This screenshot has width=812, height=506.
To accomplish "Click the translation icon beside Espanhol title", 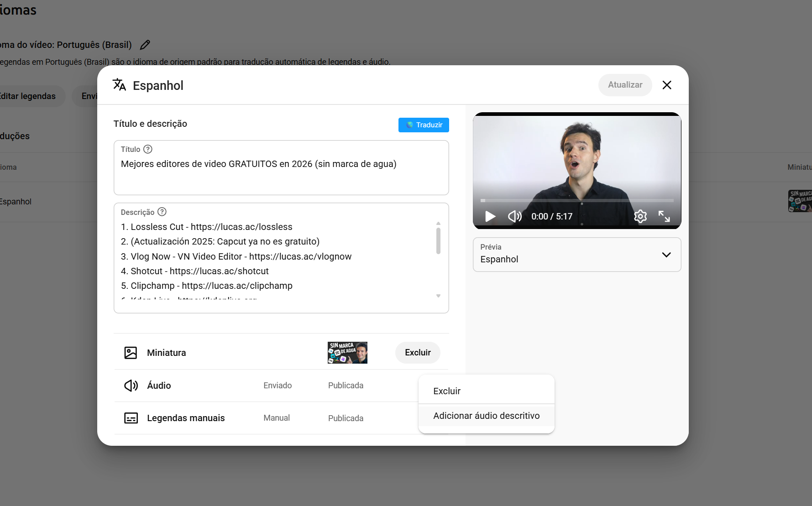I will click(119, 85).
